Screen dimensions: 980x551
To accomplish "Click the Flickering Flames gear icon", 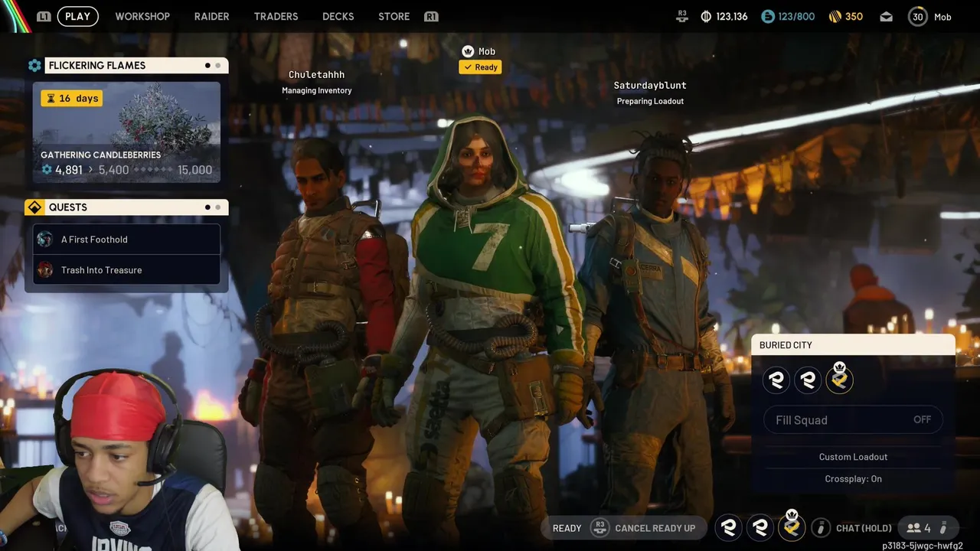I will 34,66.
